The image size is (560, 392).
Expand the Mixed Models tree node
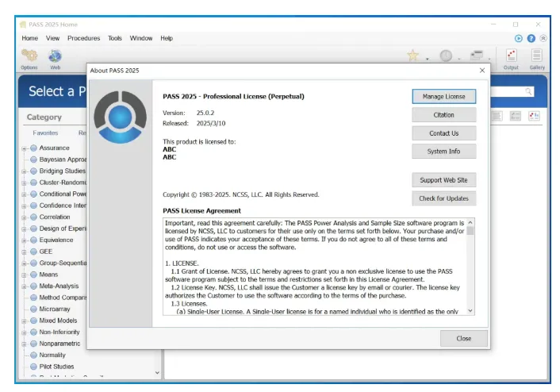click(x=24, y=321)
